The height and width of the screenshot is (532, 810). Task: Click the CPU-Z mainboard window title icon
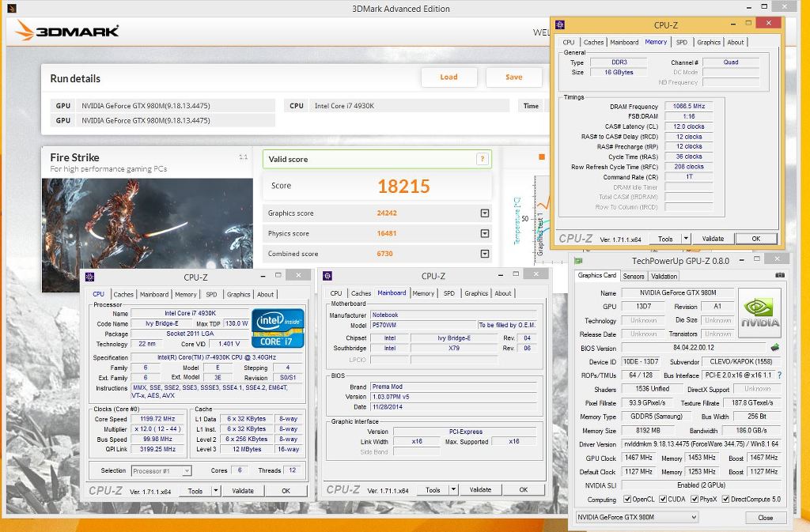tap(327, 276)
